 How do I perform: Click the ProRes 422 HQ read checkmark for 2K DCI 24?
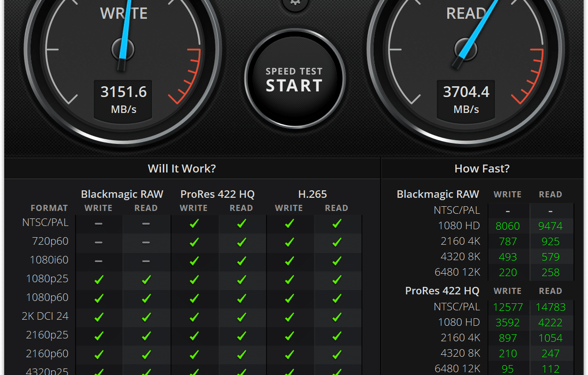[x=241, y=317]
